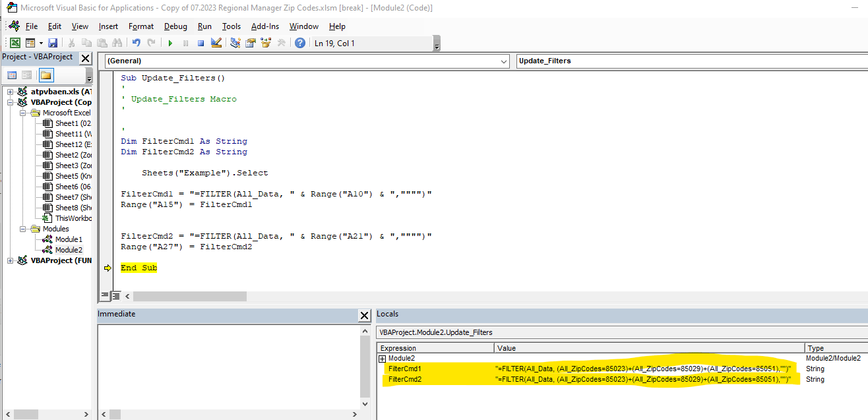Click the Save toolbar icon
The image size is (868, 420).
[53, 43]
